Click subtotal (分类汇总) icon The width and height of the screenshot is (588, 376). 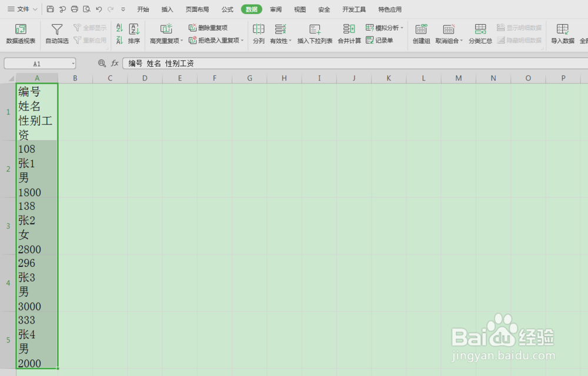tap(480, 33)
